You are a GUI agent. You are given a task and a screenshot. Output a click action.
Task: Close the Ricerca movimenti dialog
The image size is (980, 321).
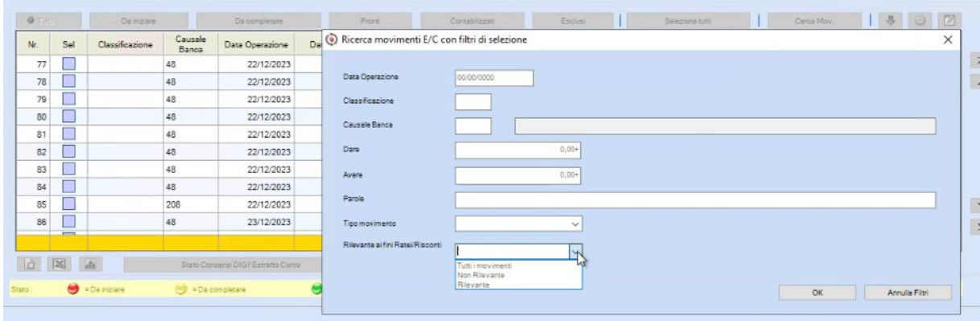tap(947, 40)
